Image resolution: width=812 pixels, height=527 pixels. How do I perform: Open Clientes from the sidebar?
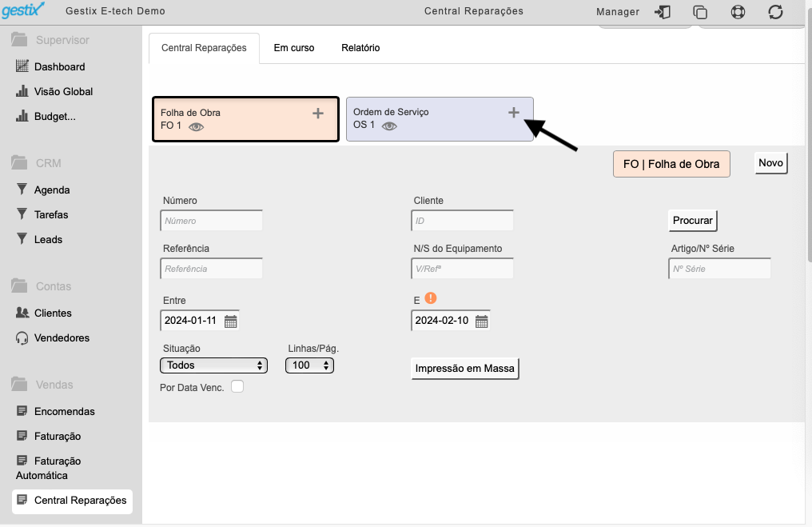click(x=53, y=313)
